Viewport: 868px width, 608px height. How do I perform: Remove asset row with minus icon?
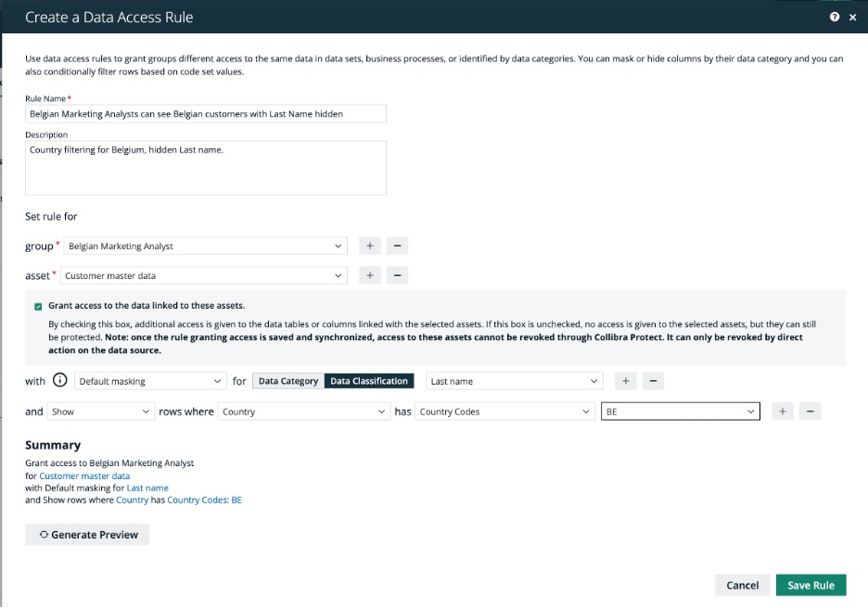[x=397, y=275]
